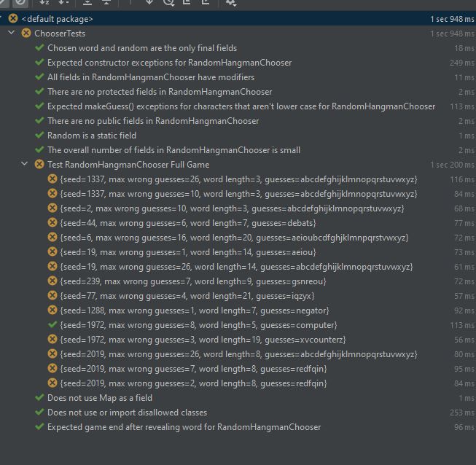476x465 pixels.
Task: Click passed icon for 'Random is a static field'
Action: point(39,136)
